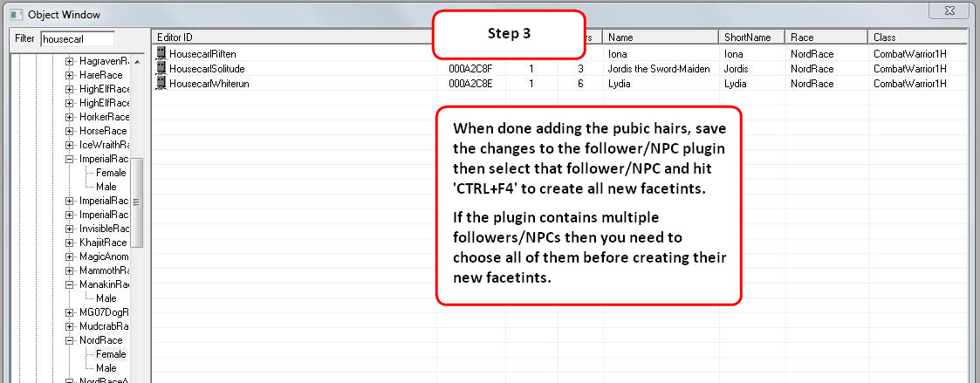
Task: Select Male under ManakinRace
Action: pos(106,298)
